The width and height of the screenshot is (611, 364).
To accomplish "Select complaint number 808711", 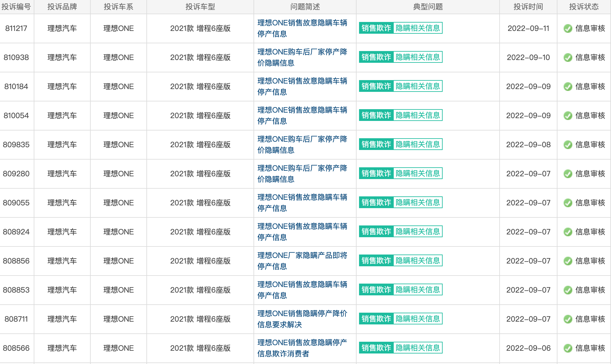I will tap(16, 319).
